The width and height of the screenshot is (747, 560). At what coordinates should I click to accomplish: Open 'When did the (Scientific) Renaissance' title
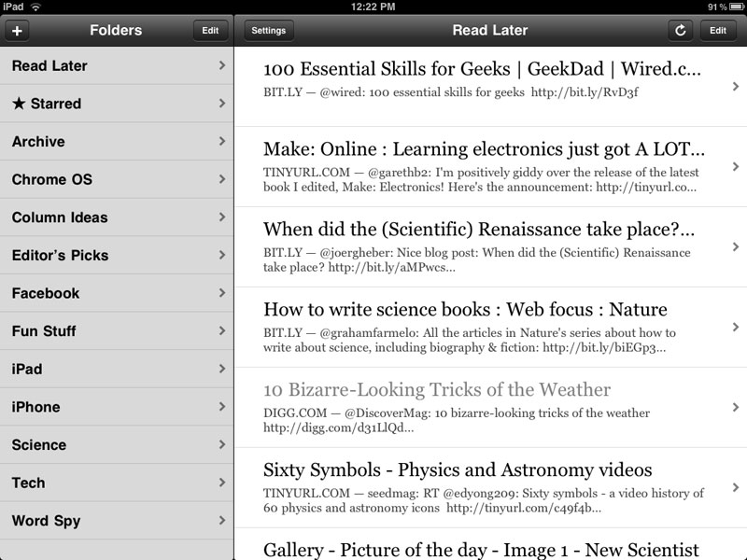click(479, 230)
